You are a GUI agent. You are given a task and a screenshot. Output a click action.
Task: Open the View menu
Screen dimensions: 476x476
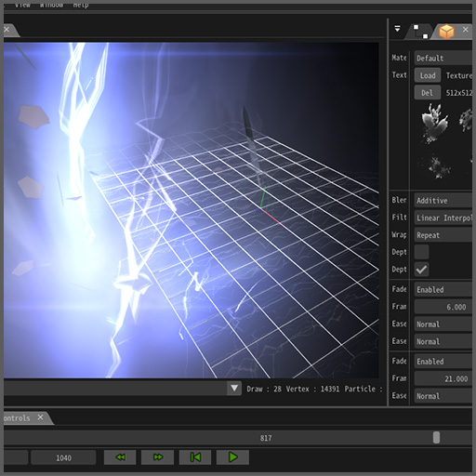22,5
